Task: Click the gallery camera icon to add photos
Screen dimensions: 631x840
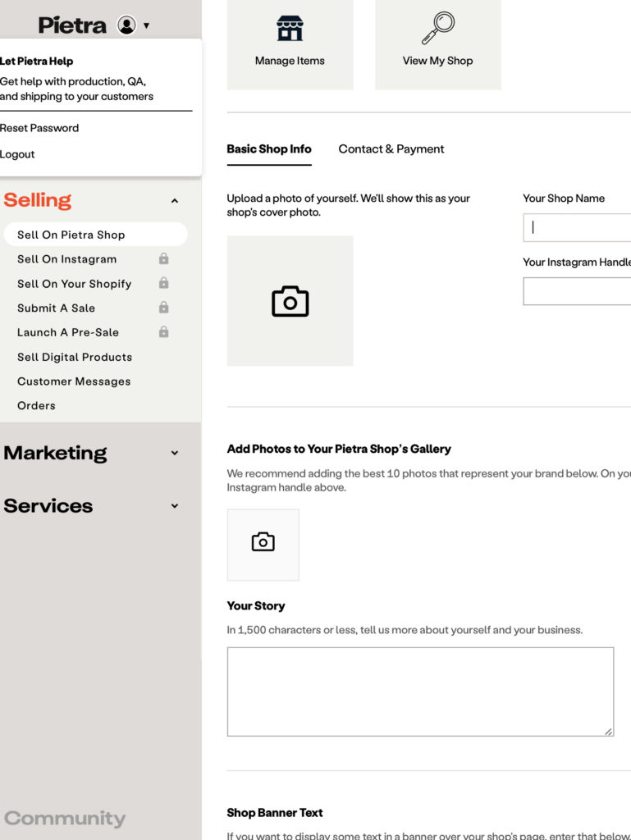Action: (263, 542)
